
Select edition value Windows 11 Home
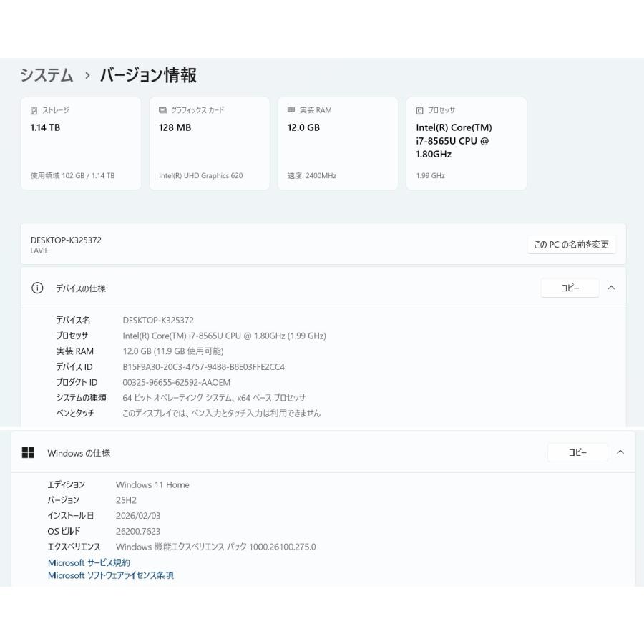tap(152, 484)
